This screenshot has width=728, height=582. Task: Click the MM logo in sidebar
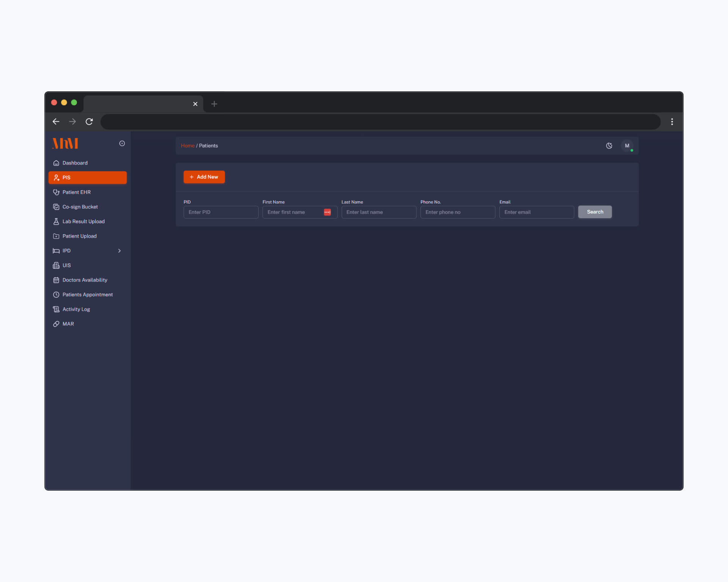[65, 143]
